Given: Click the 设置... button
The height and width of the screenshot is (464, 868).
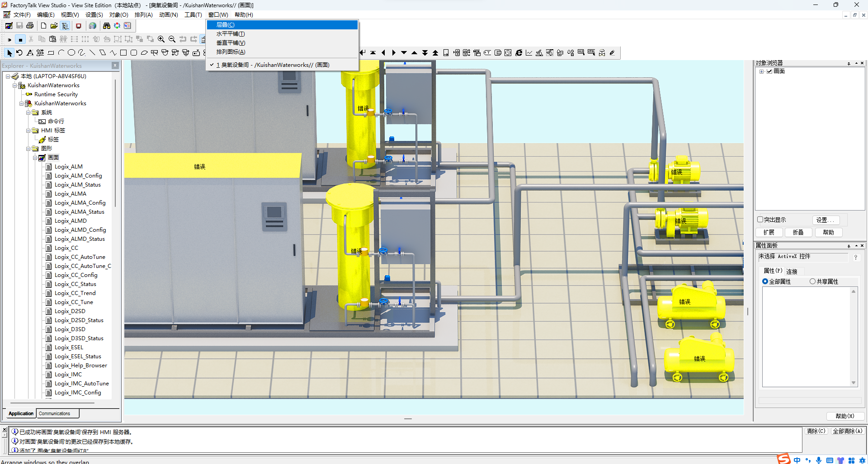Looking at the screenshot, I should pos(826,220).
